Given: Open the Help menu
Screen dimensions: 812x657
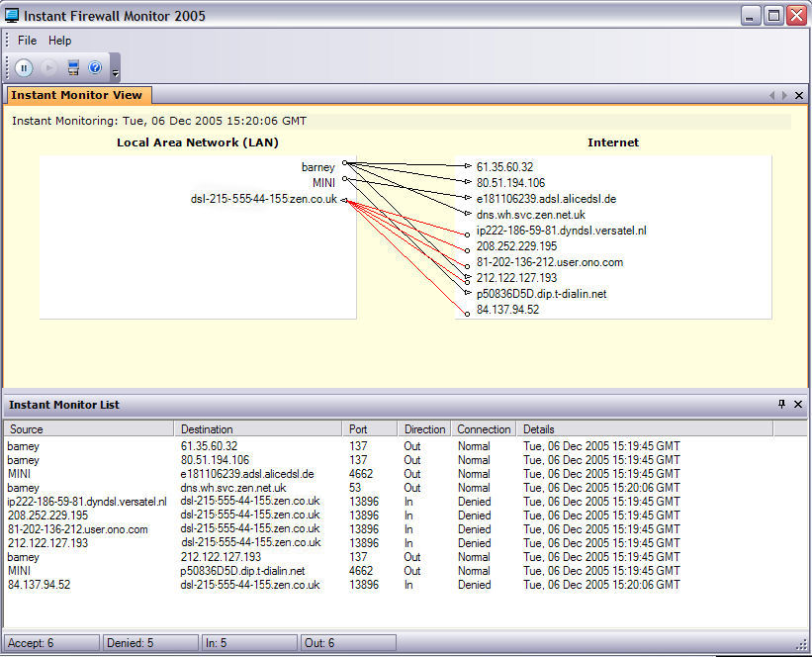Looking at the screenshot, I should (59, 41).
